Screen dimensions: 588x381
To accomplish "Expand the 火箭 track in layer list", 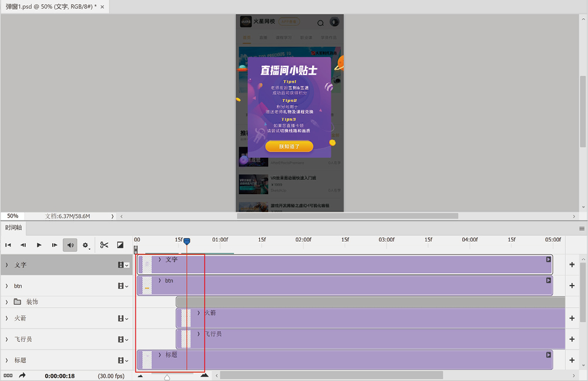I will tap(7, 318).
